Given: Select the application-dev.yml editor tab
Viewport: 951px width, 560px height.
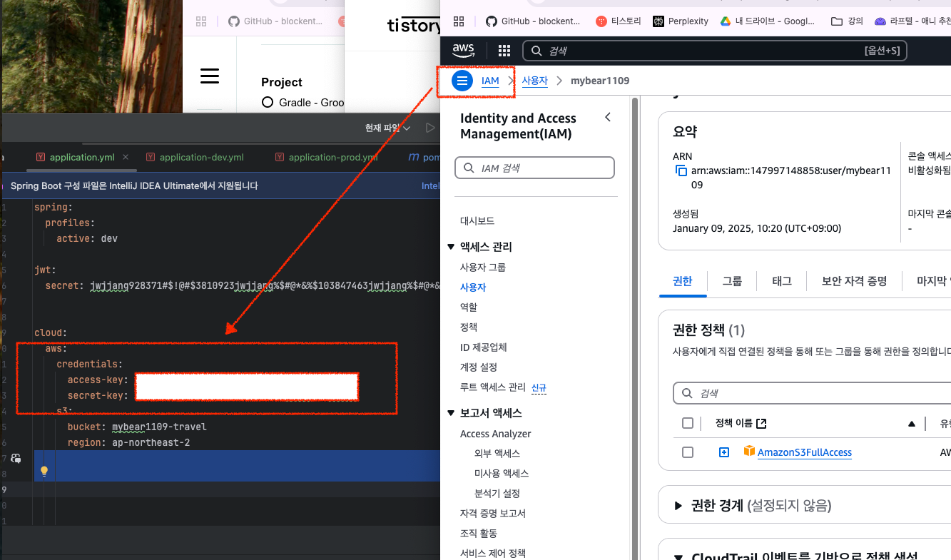Looking at the screenshot, I should point(195,158).
